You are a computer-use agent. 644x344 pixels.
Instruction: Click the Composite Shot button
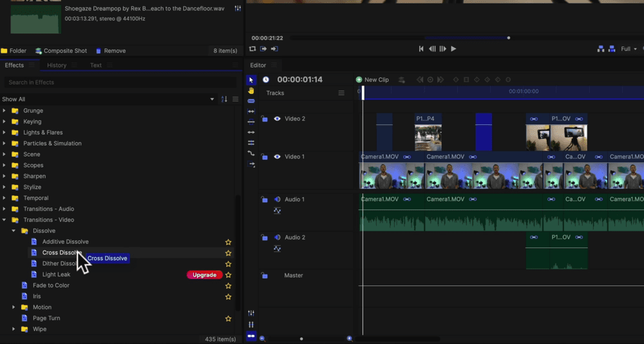click(x=61, y=51)
